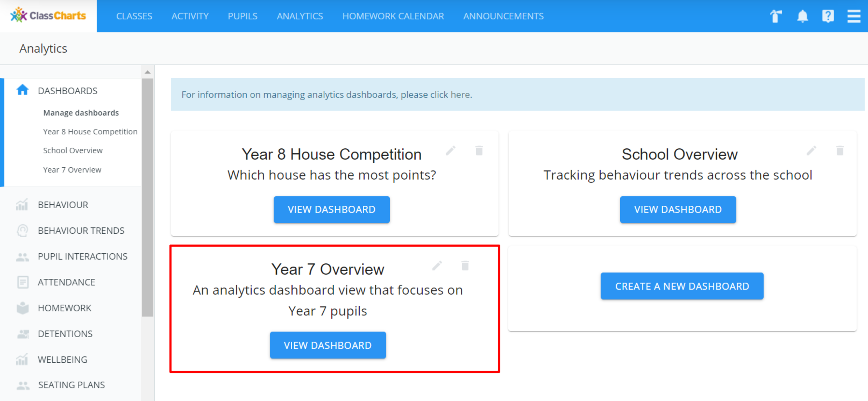Click the Pupil Interactions people icon
This screenshot has height=401, width=868.
coord(22,257)
